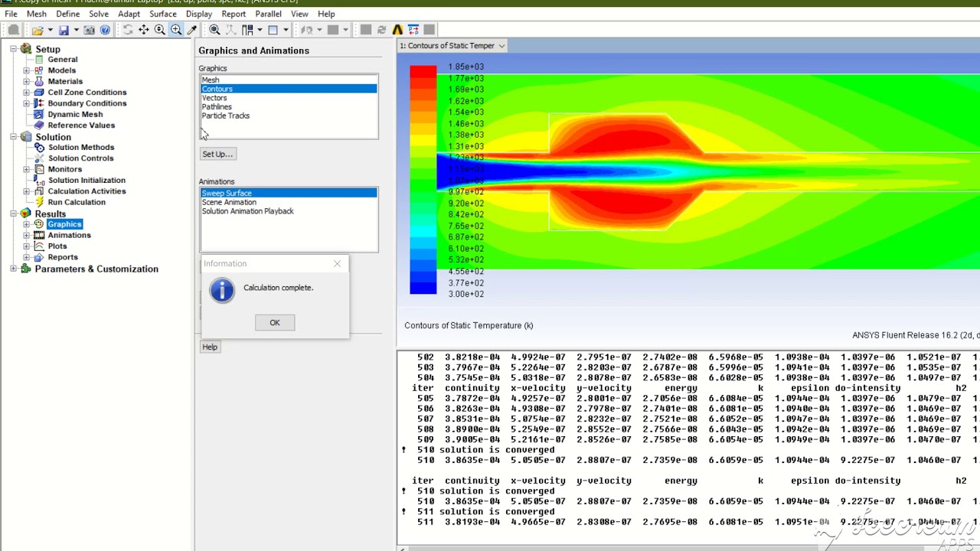Expand the Boundary Conditions tree node
The image size is (980, 551).
coord(27,103)
